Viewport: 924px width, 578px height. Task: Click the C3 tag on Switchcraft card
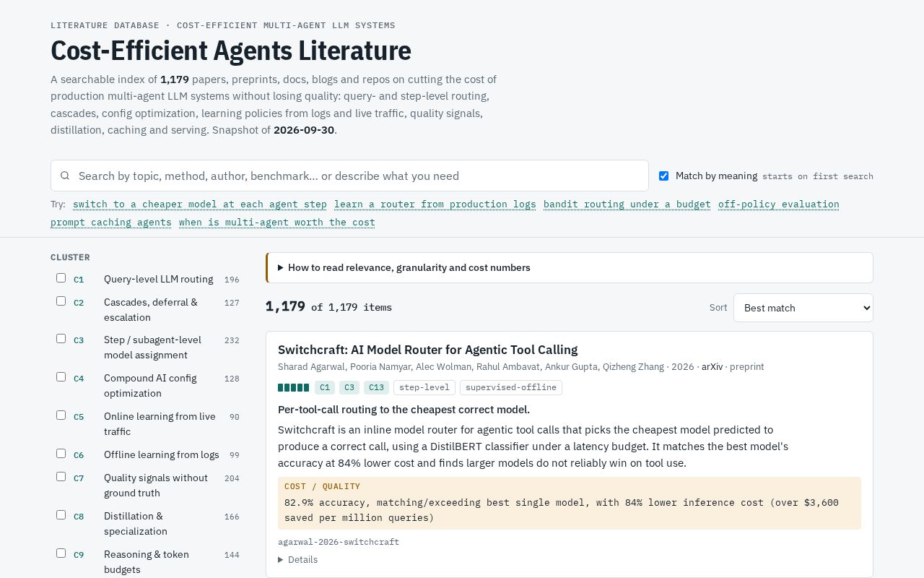point(349,387)
